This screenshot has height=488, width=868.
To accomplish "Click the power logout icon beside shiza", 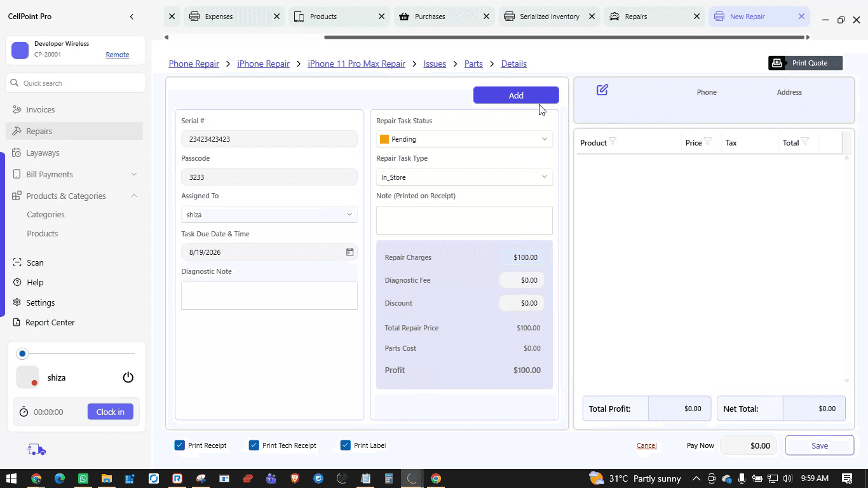I will click(x=128, y=377).
